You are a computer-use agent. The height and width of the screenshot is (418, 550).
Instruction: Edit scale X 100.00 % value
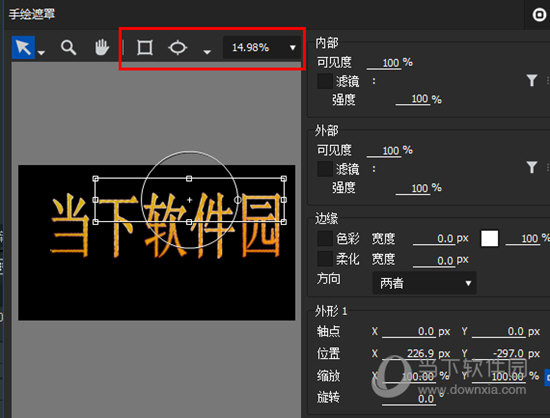[409, 376]
